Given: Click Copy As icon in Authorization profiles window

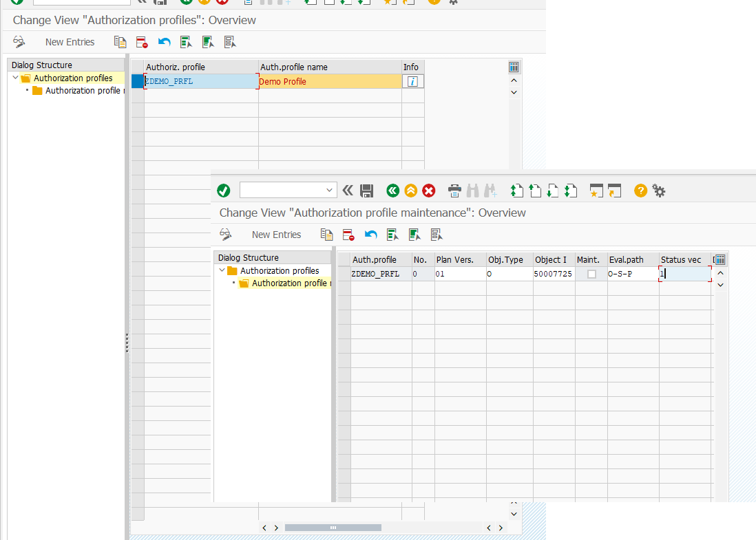Looking at the screenshot, I should (120, 42).
